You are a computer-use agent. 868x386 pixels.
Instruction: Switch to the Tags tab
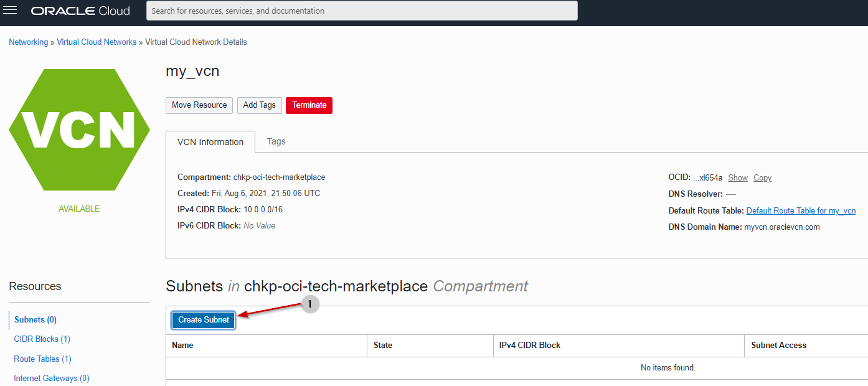click(x=276, y=141)
